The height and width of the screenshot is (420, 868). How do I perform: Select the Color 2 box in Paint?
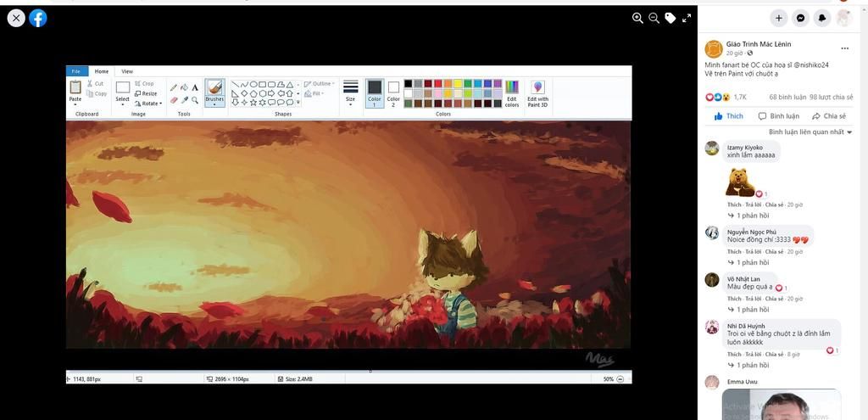(393, 92)
